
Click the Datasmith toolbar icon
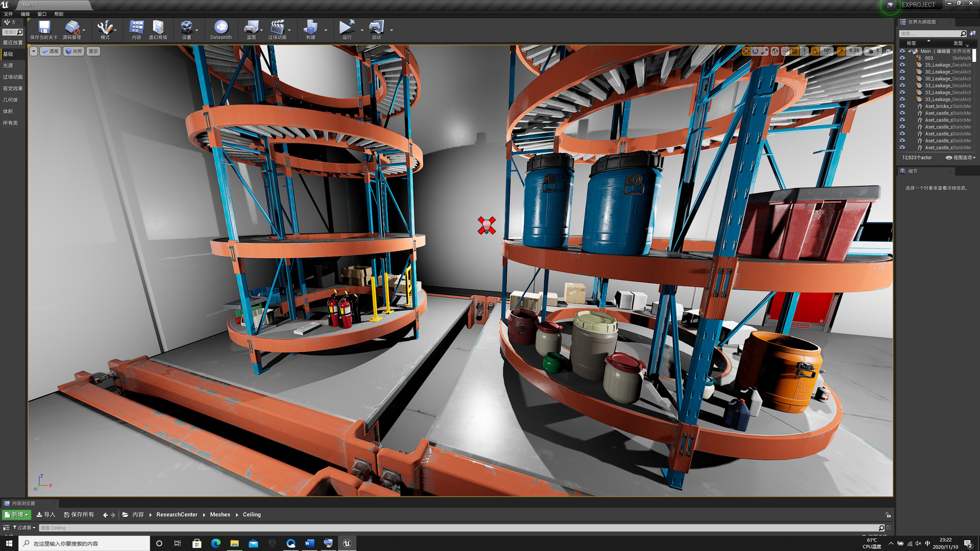220,27
